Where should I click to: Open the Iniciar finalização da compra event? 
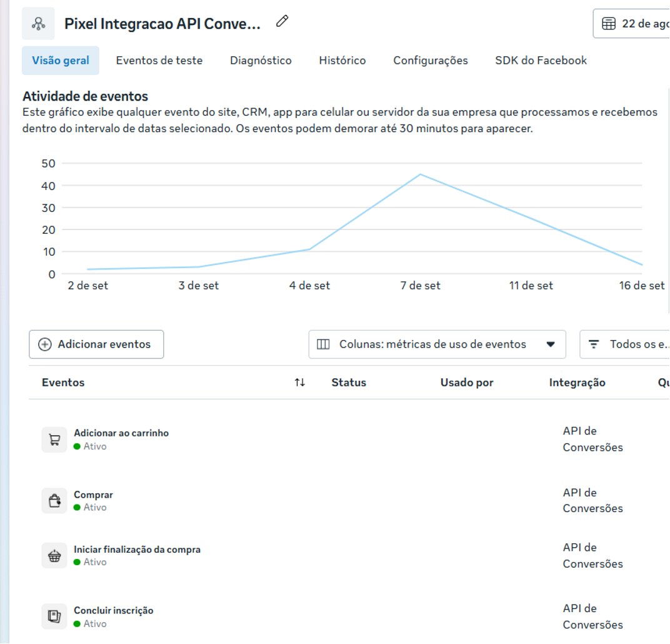(137, 549)
